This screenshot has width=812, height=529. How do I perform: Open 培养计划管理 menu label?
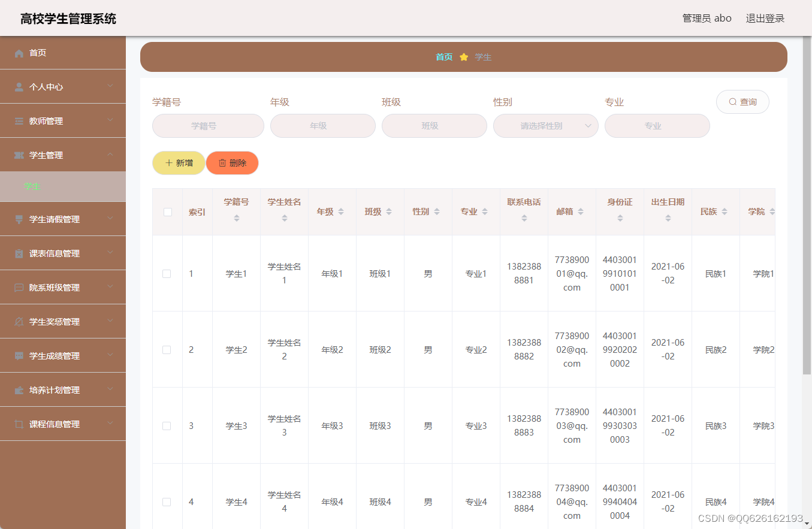(x=55, y=390)
